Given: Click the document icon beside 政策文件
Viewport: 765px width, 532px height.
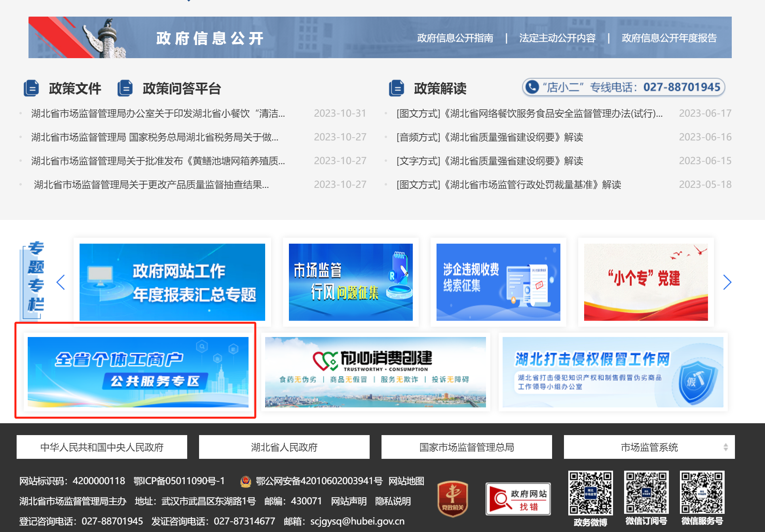Looking at the screenshot, I should [31, 88].
